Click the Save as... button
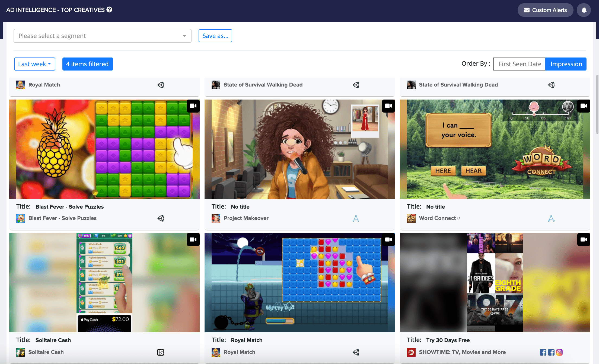 (x=215, y=36)
